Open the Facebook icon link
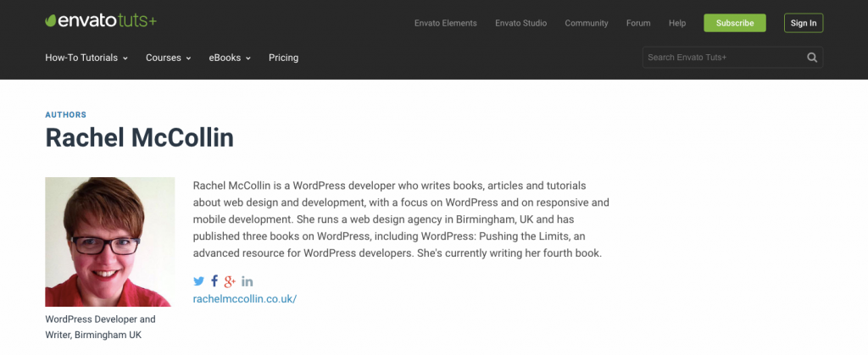The image size is (868, 355). pos(214,281)
